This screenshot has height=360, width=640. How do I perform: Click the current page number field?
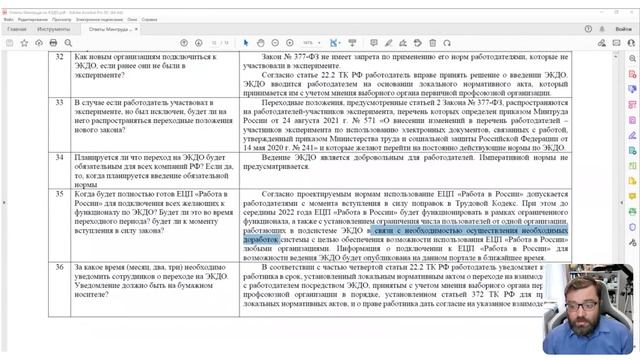click(214, 43)
